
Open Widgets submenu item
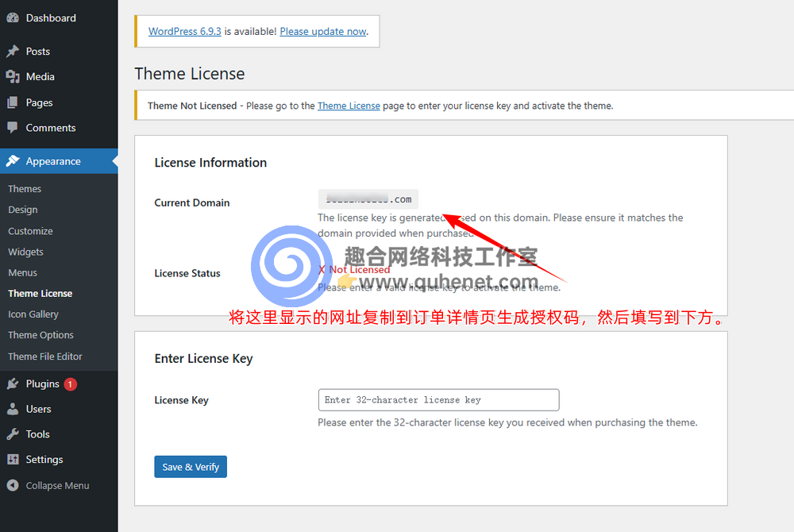(x=25, y=252)
